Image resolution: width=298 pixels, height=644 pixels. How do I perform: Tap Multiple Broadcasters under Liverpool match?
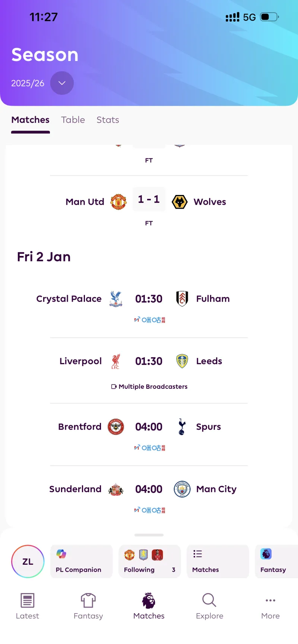click(x=149, y=387)
